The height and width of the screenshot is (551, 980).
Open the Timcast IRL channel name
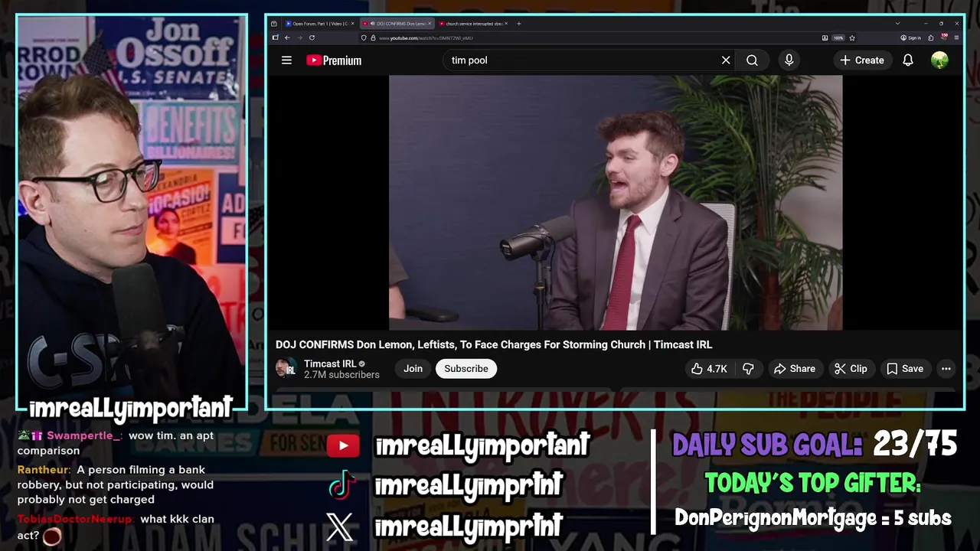tap(330, 364)
